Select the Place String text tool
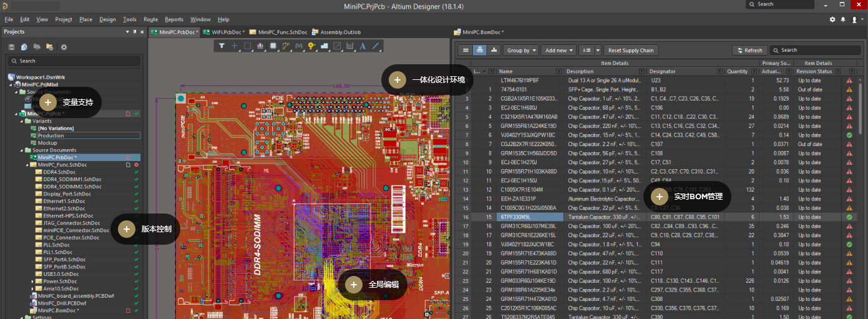 click(363, 46)
